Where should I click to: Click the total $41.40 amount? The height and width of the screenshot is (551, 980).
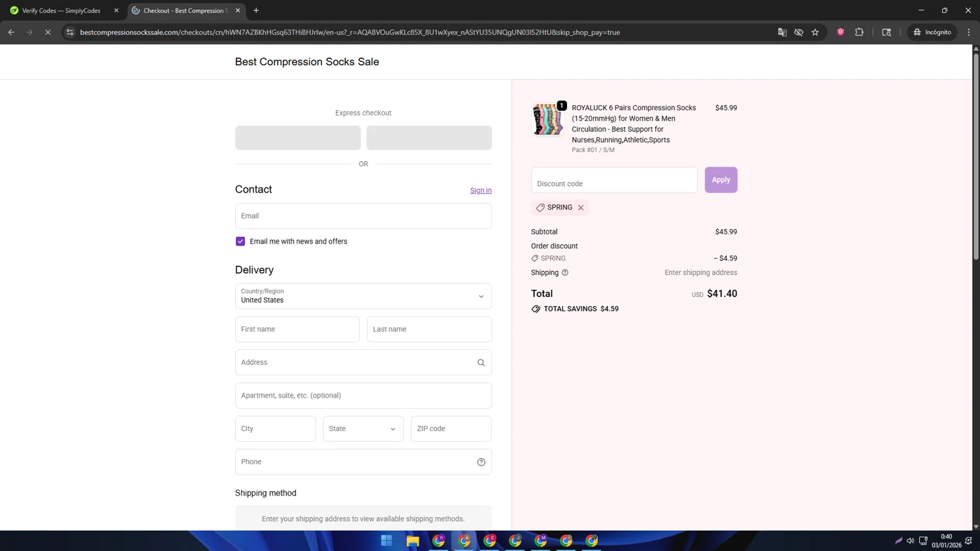[x=722, y=294]
